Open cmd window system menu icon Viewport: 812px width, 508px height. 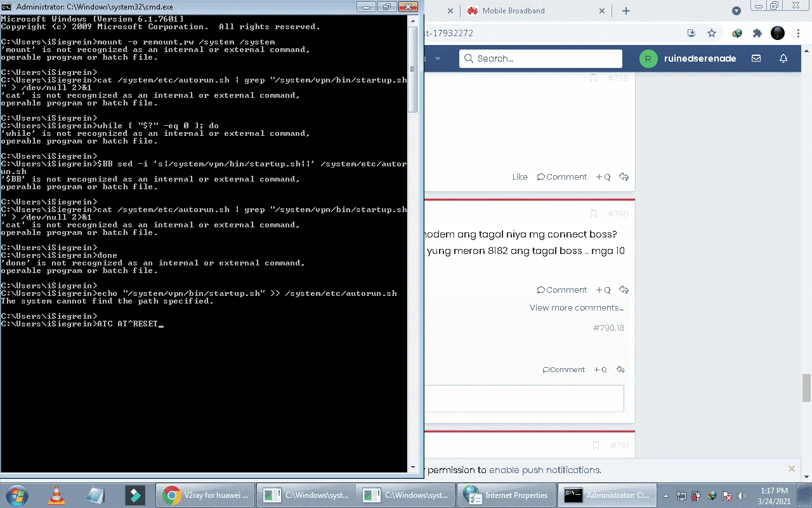tap(7, 7)
